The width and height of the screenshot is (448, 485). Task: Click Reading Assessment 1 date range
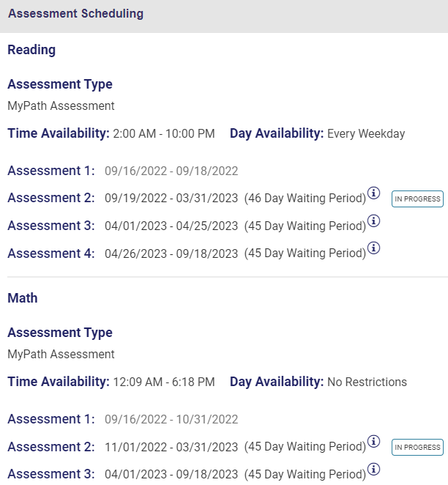pyautogui.click(x=171, y=171)
